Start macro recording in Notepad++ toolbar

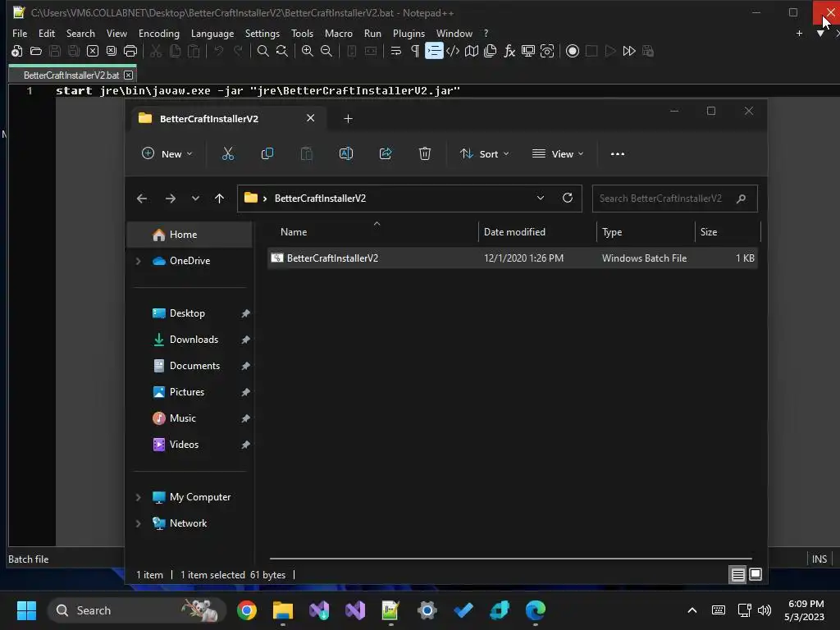pos(572,51)
